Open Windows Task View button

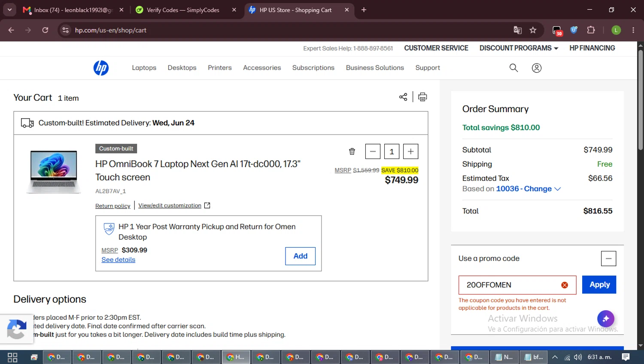point(12,357)
